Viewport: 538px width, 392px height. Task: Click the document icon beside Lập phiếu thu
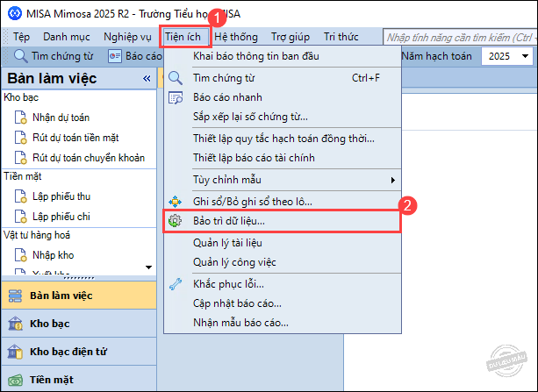pos(20,196)
